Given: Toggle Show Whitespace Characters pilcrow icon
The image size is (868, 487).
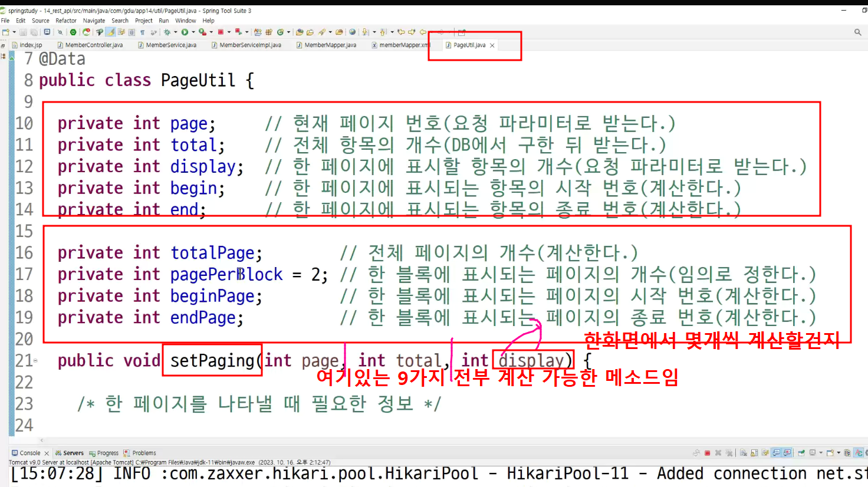Looking at the screenshot, I should [x=142, y=32].
